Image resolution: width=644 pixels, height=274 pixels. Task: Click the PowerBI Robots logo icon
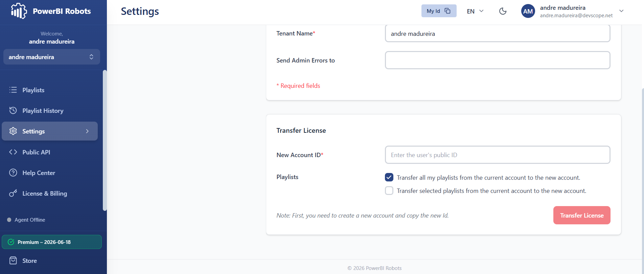[x=19, y=11]
